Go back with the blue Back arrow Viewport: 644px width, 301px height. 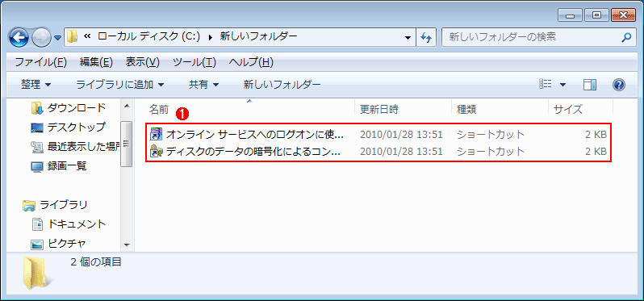click(x=19, y=38)
